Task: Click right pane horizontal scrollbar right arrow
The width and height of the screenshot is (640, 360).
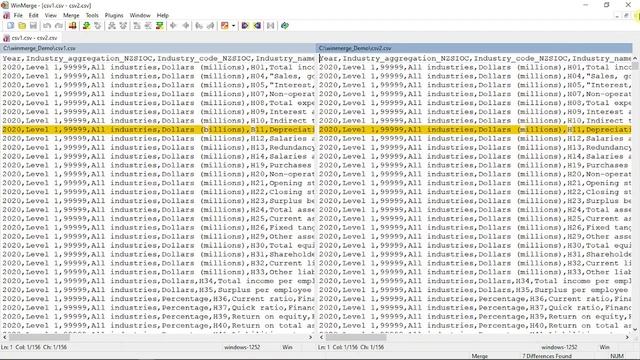Action: [x=627, y=338]
